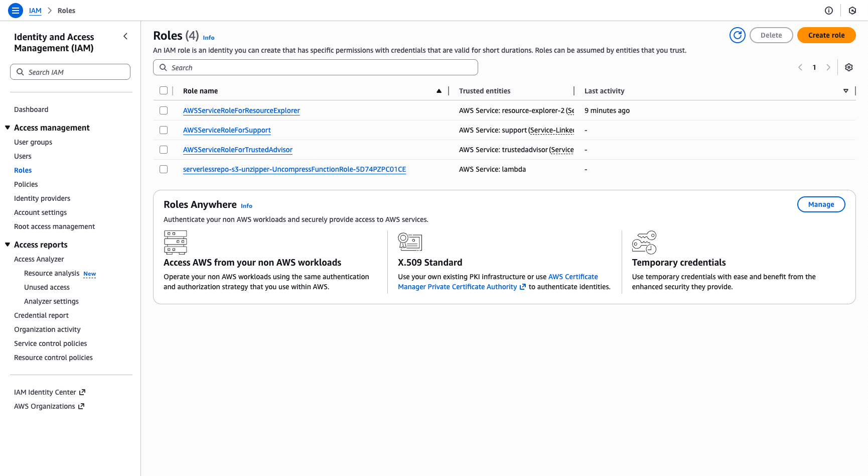Collapse the Access management section
The width and height of the screenshot is (868, 476).
[7, 128]
